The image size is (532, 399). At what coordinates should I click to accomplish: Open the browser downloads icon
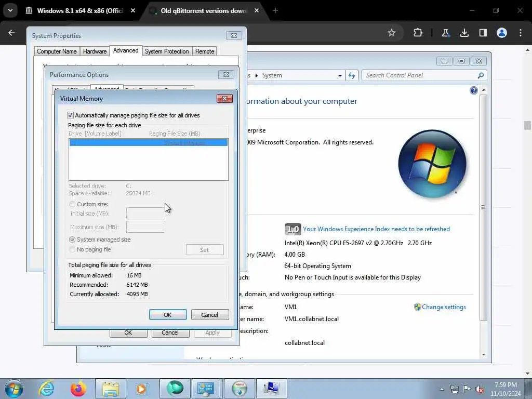tap(464, 33)
